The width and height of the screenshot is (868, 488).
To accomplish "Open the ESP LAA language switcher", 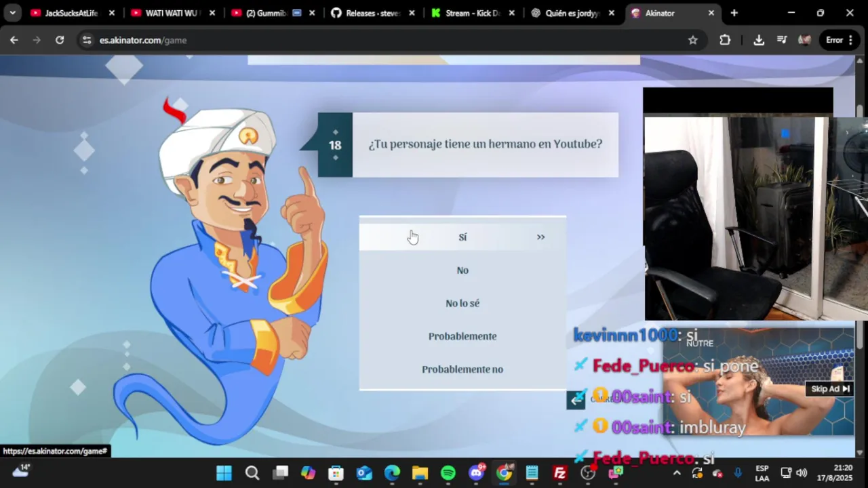I will coord(762,473).
